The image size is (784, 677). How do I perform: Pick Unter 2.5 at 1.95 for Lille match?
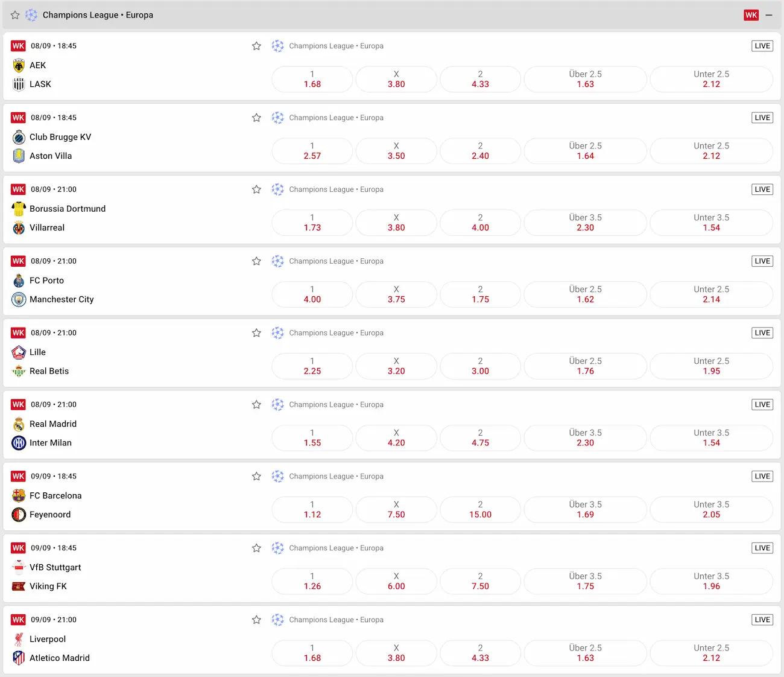(x=712, y=366)
